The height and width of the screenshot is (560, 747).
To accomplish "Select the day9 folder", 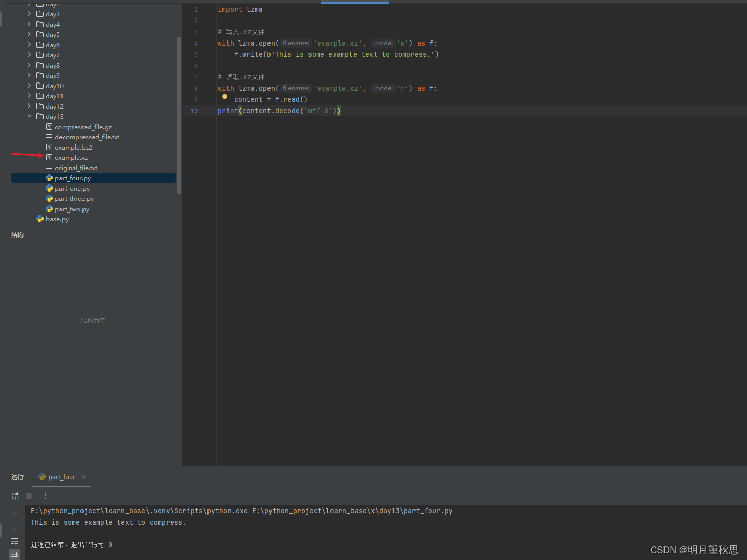I will pos(52,75).
